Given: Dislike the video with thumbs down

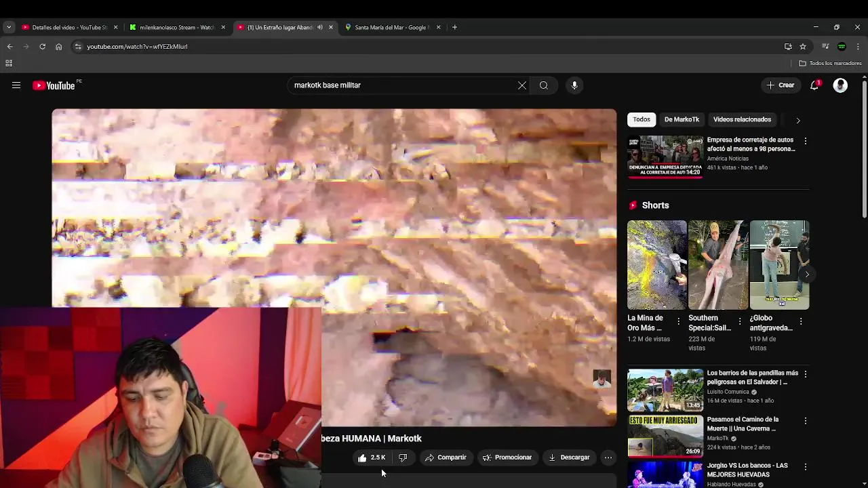Looking at the screenshot, I should point(403,457).
